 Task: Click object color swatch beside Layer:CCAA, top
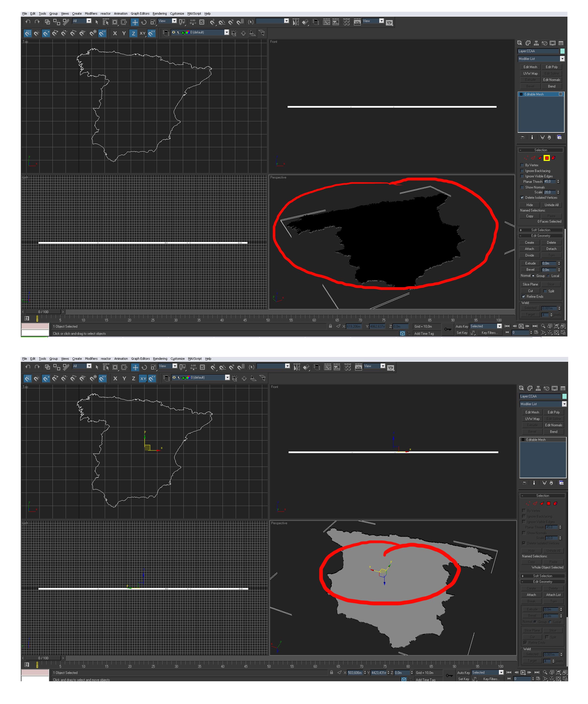[563, 51]
